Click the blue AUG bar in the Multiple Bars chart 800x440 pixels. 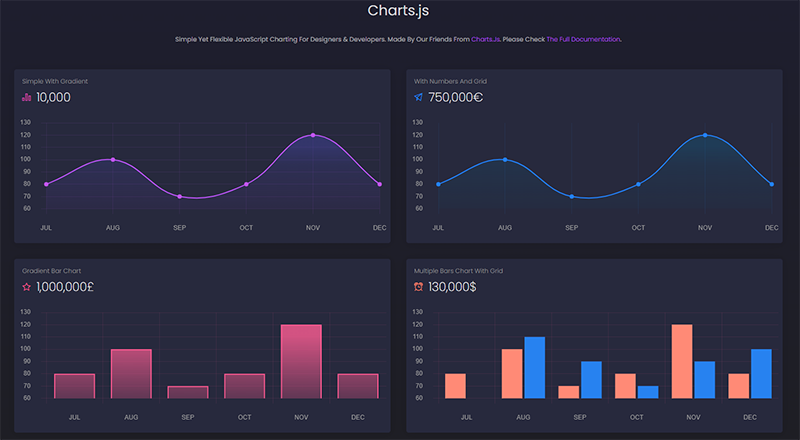(x=535, y=368)
